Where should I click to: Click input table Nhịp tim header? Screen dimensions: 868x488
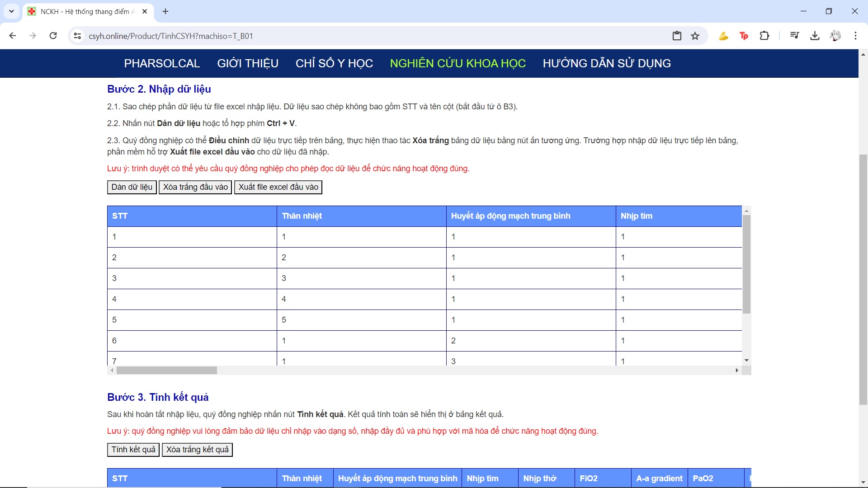click(x=679, y=216)
